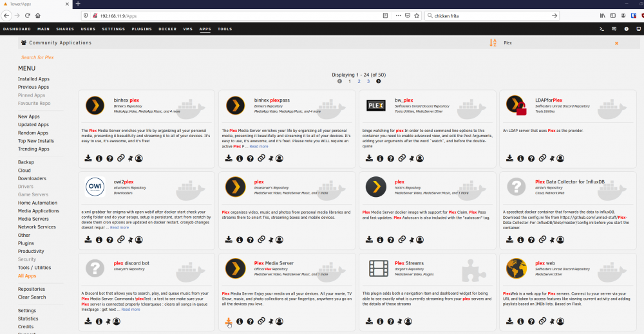This screenshot has width=644, height=334.
Task: Open the New Apps category
Action: [x=29, y=116]
